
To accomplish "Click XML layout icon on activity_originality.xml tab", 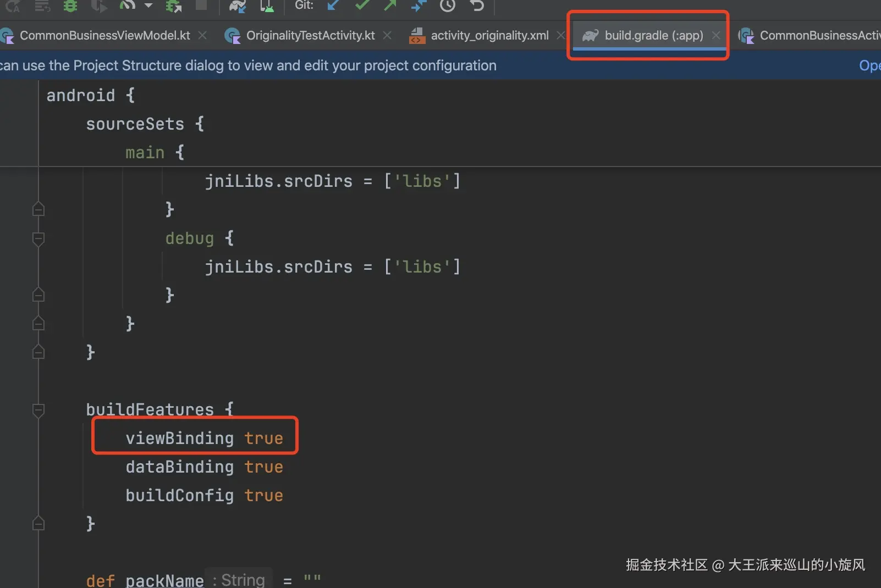I will tap(417, 36).
